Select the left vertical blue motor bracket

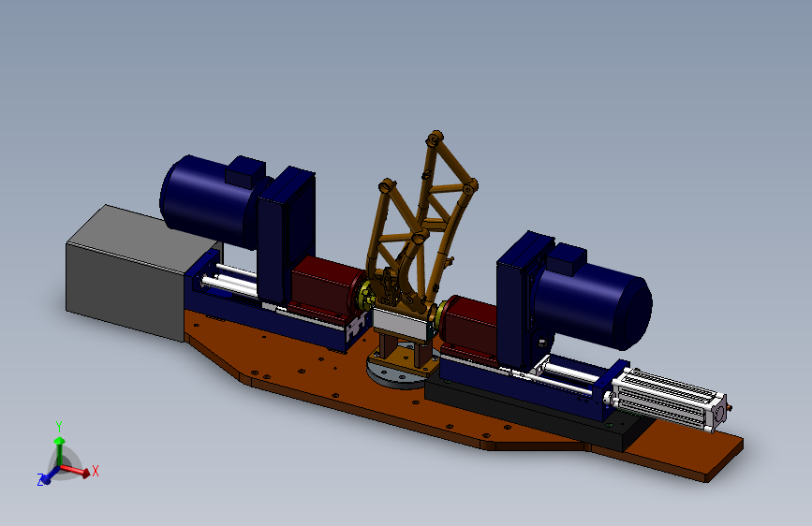pos(285,236)
